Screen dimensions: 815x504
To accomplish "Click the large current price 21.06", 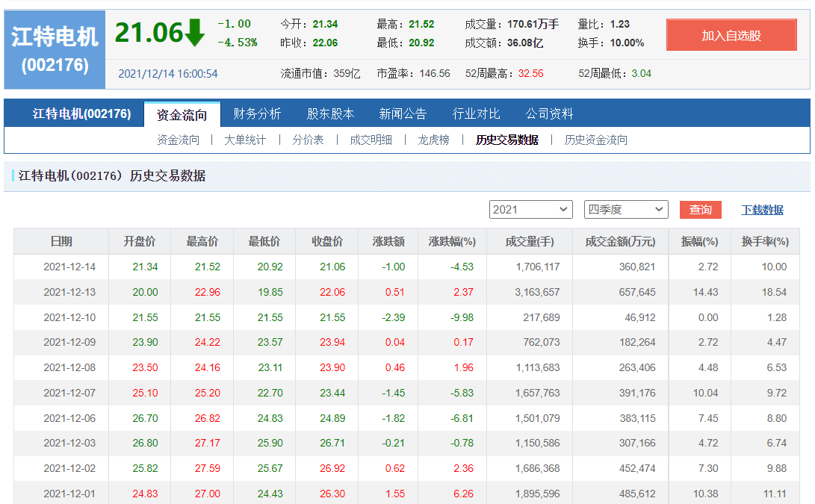I will point(149,33).
